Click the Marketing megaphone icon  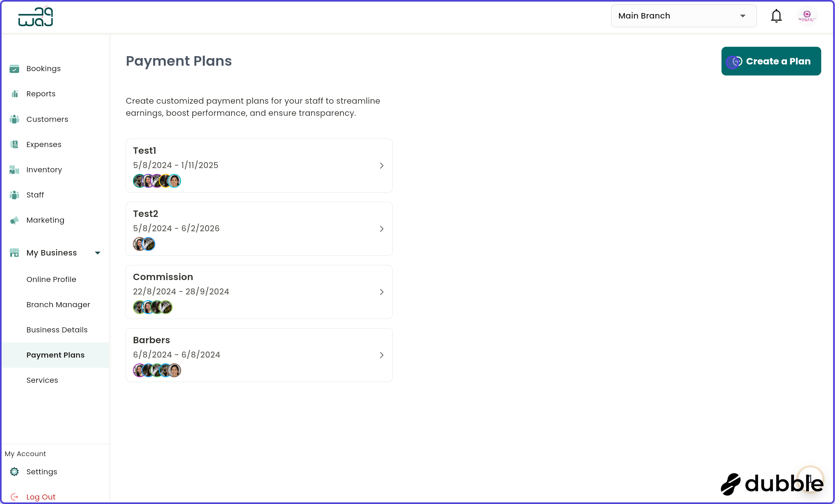[x=14, y=220]
